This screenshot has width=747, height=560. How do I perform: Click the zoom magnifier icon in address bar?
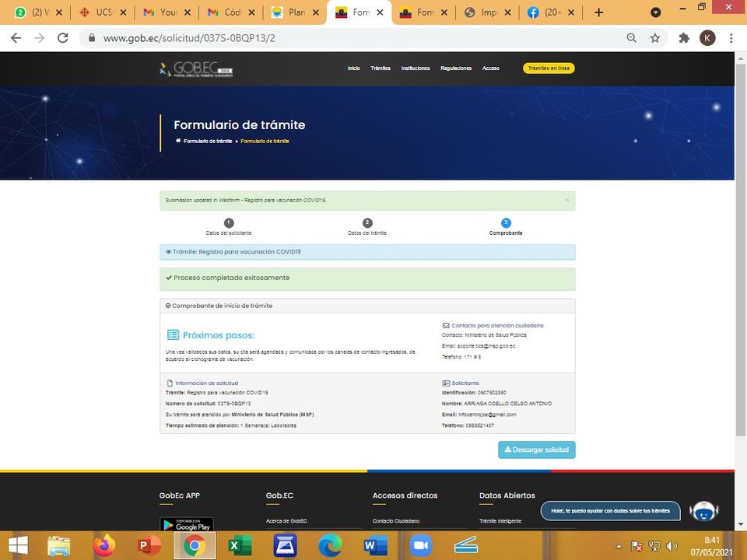[x=632, y=38]
